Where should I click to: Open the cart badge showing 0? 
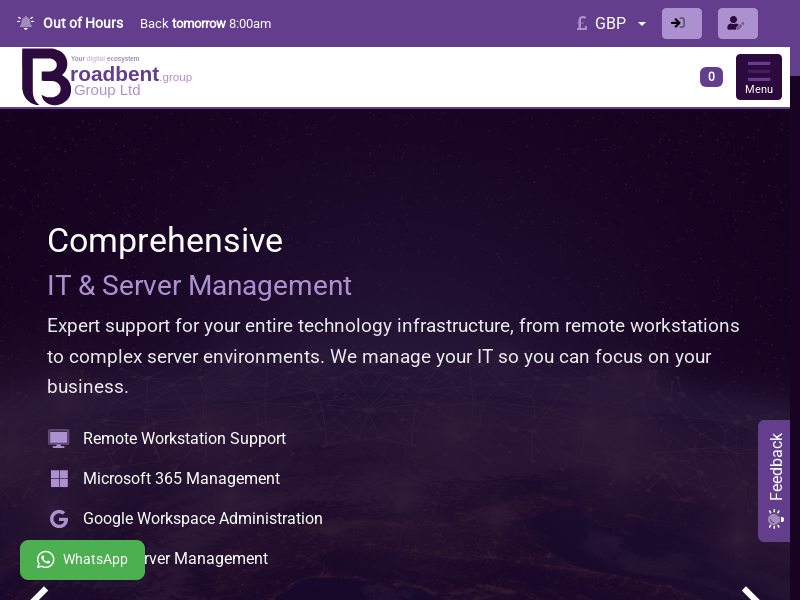pyautogui.click(x=711, y=77)
